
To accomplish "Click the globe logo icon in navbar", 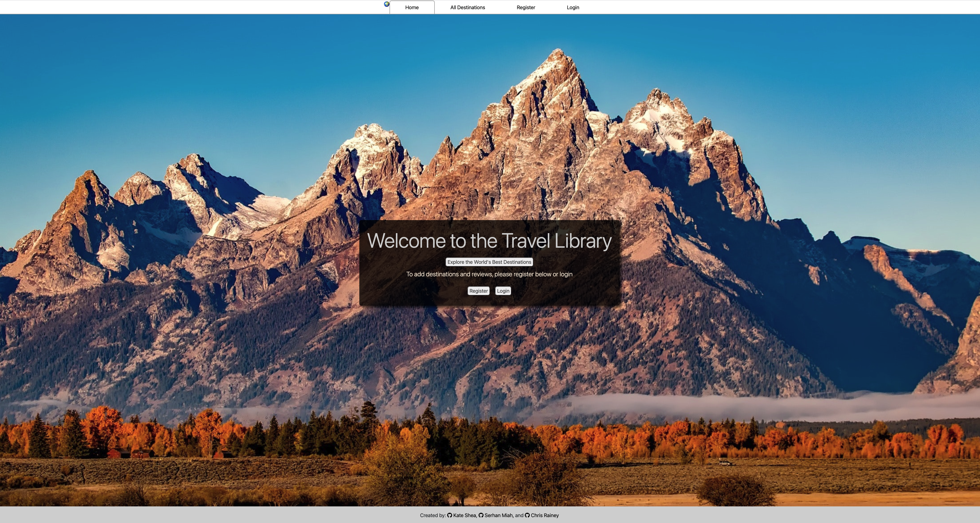I will click(x=386, y=4).
